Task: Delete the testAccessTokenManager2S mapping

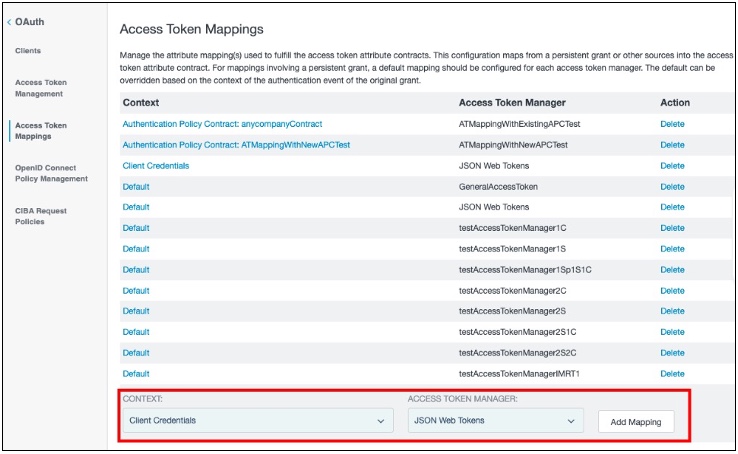Action: click(672, 311)
